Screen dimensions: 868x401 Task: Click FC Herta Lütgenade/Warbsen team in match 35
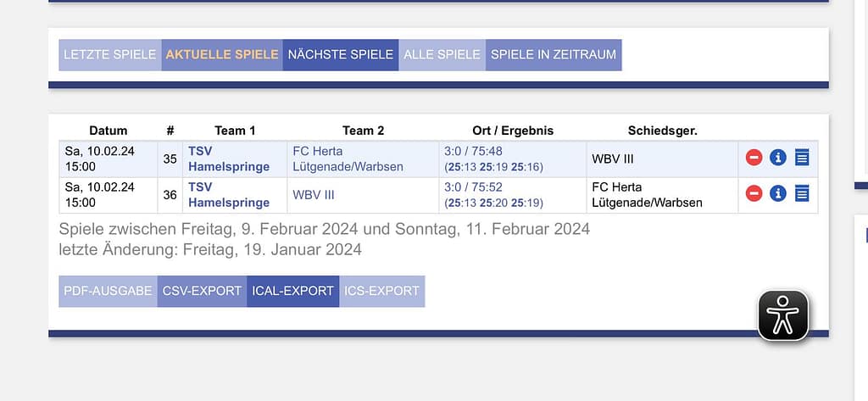tap(336, 159)
